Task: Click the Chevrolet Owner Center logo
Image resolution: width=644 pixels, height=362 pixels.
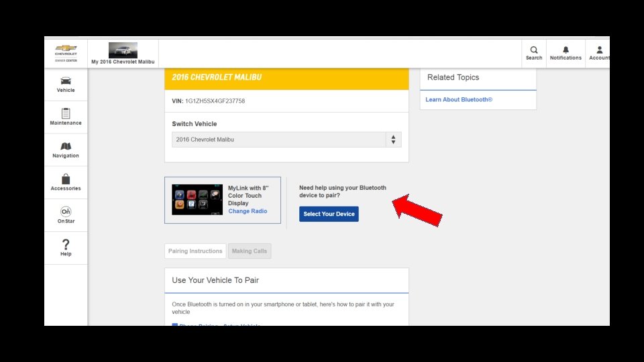Action: click(66, 54)
